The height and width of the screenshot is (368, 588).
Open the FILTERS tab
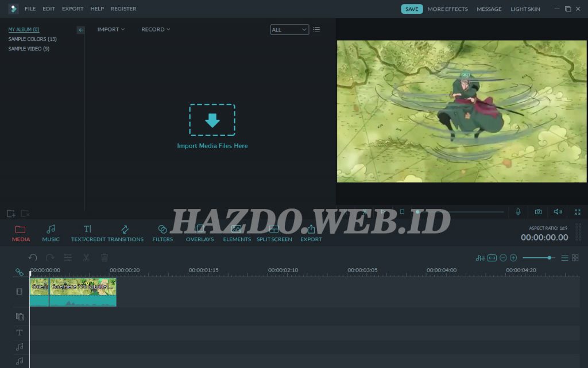pyautogui.click(x=163, y=234)
